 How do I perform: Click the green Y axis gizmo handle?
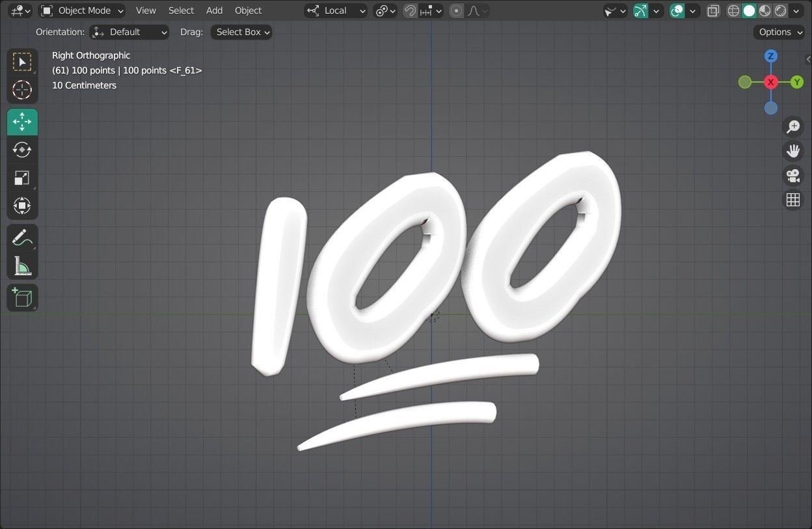click(x=797, y=82)
